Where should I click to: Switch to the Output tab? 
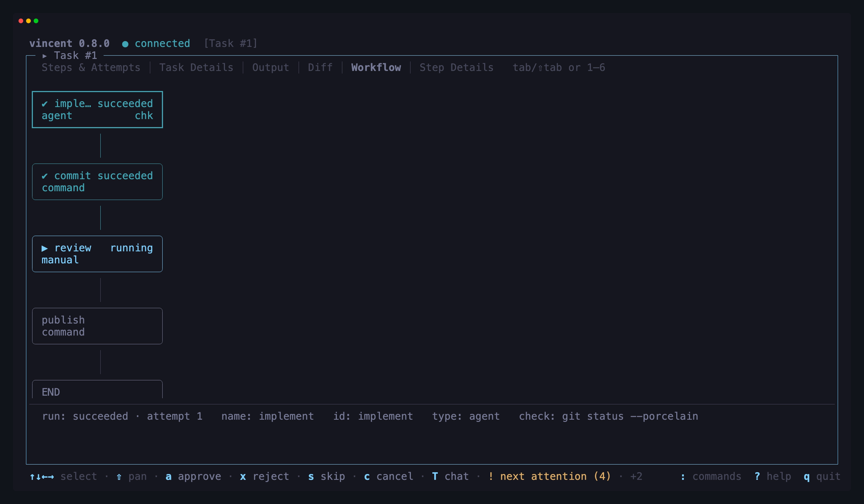click(270, 68)
